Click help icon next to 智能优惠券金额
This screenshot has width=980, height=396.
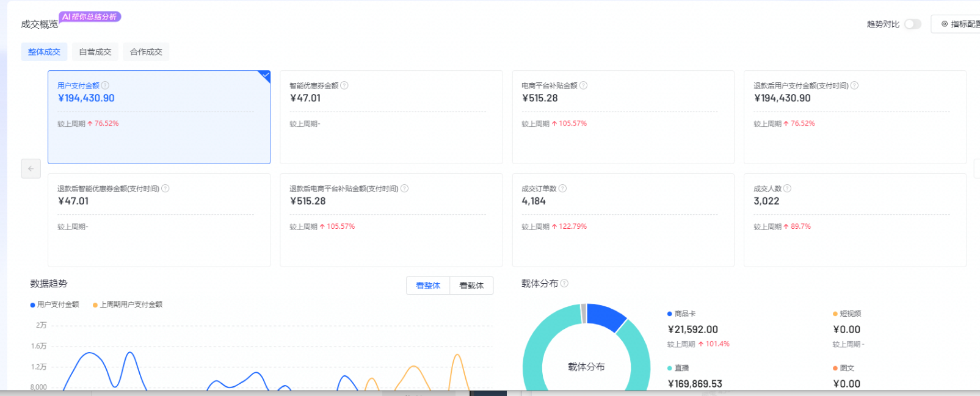(x=344, y=85)
